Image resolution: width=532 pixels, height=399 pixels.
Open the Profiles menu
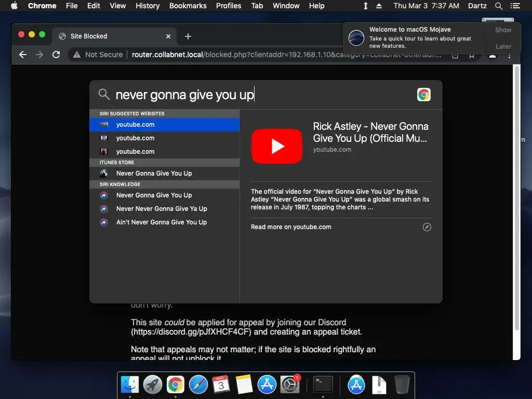pyautogui.click(x=229, y=6)
